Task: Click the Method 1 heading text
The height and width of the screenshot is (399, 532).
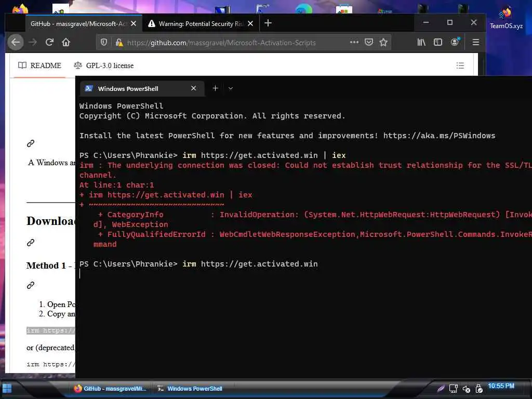Action: click(x=49, y=265)
